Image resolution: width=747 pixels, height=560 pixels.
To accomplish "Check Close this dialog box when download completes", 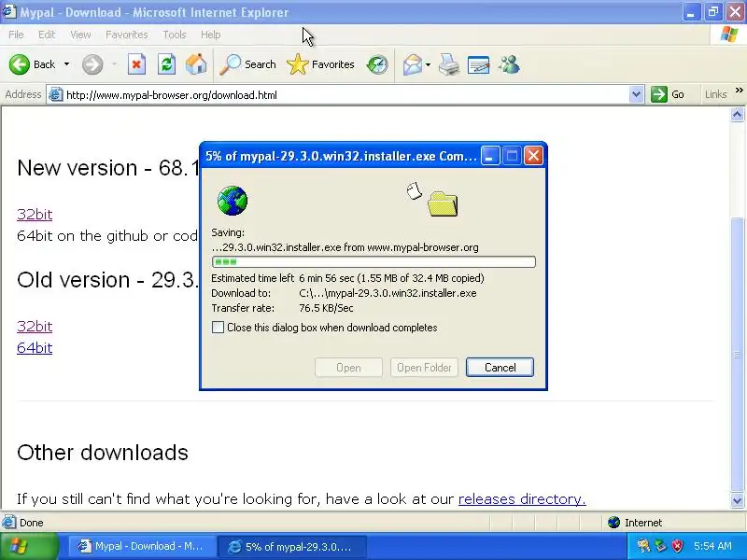I will (x=218, y=328).
